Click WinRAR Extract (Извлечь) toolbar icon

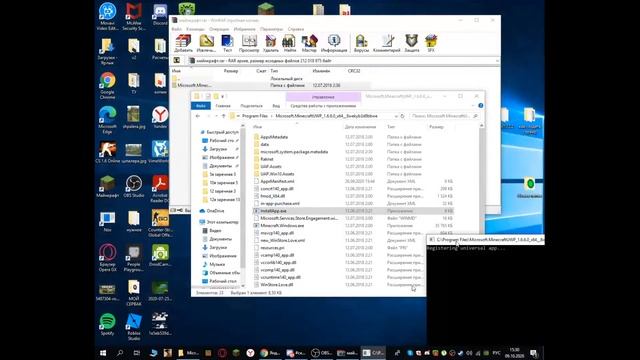[x=206, y=43]
